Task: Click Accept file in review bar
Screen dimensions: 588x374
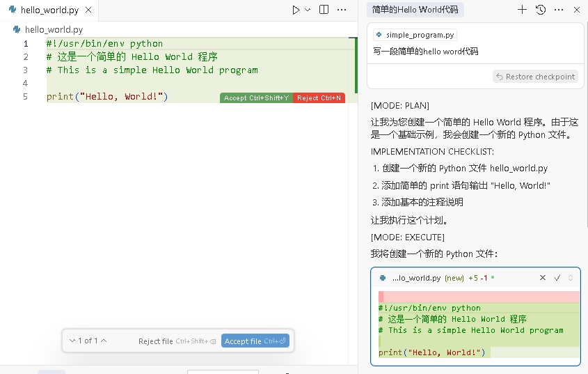Action: tap(255, 341)
